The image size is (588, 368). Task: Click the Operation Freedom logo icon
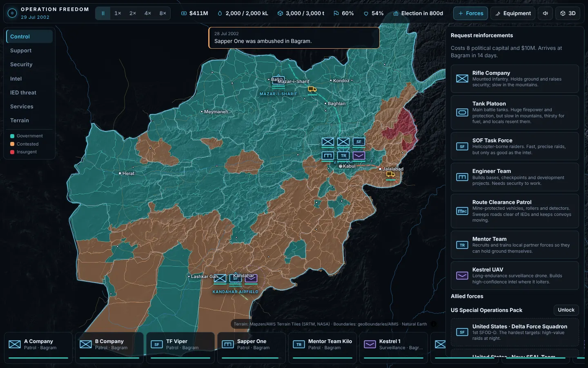(x=12, y=13)
